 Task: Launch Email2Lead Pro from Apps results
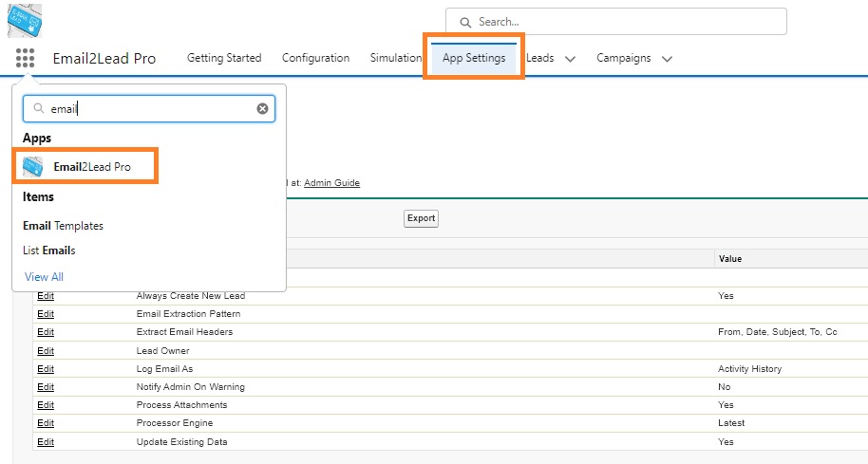[x=85, y=166]
